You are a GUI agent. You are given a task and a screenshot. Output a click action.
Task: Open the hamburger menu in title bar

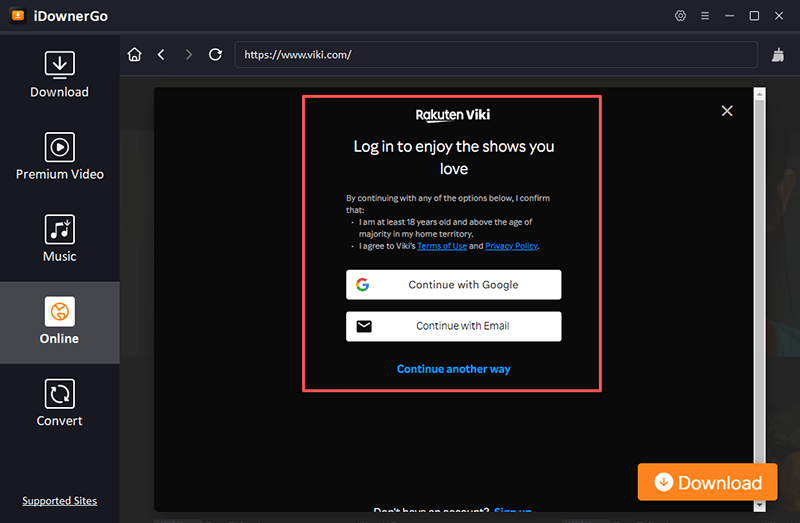705,16
